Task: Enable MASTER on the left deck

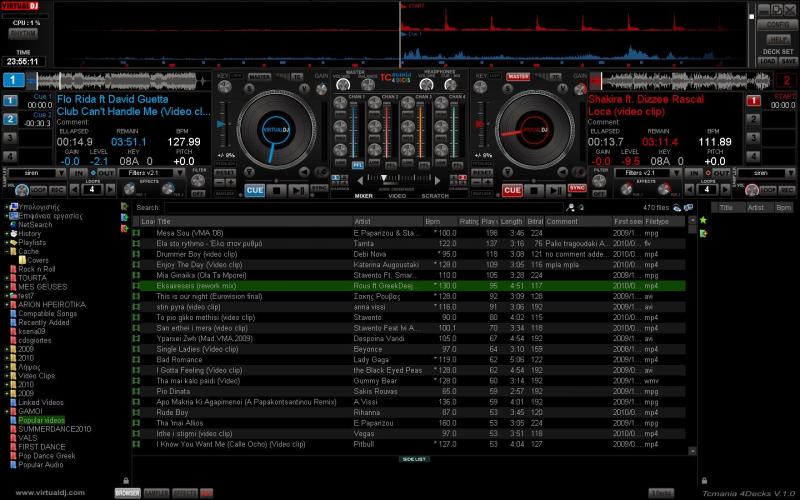Action: 259,77
